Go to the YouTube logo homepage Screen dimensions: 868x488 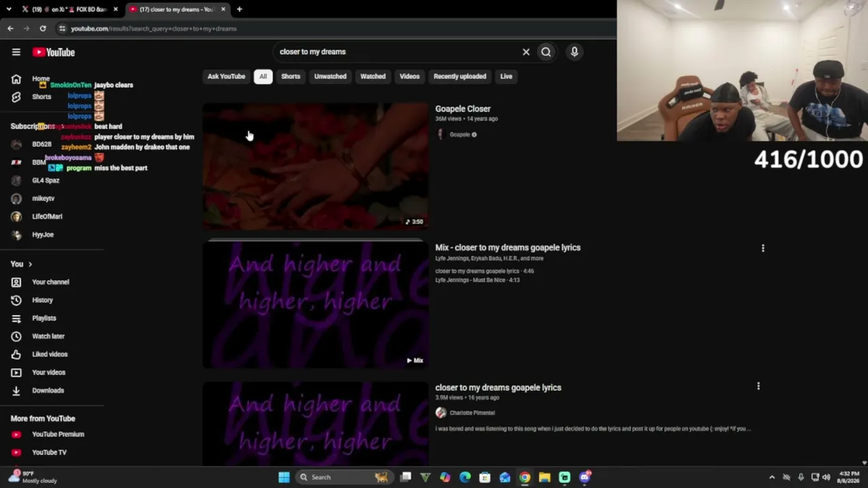click(x=54, y=52)
